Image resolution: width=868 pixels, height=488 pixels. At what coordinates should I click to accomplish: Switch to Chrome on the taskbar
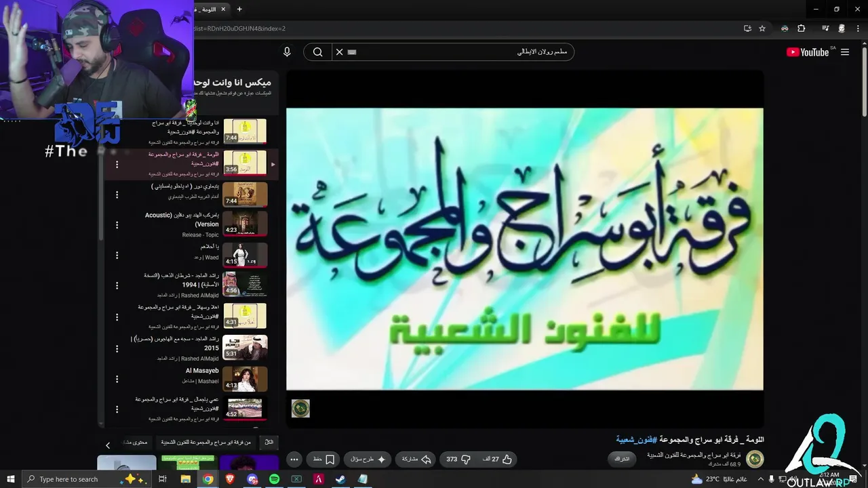point(208,479)
